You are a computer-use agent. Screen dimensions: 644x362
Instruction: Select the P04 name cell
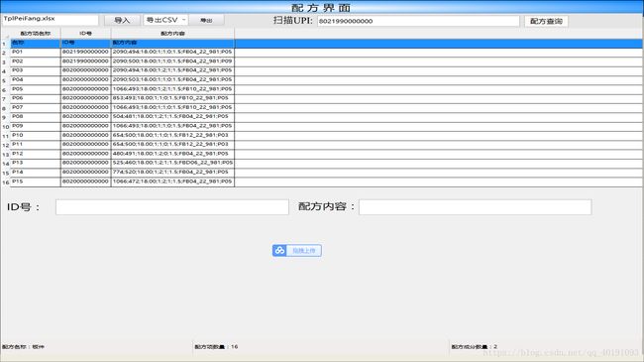click(36, 80)
